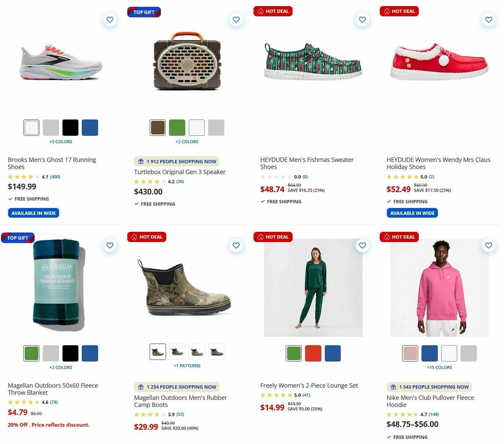Click the gift icon on the Turtlebox shopping badge

click(x=141, y=161)
